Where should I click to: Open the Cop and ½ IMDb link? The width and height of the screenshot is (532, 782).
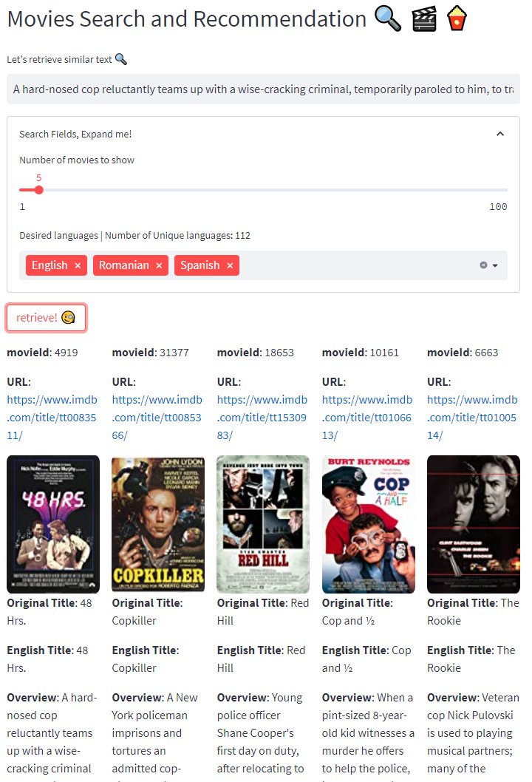point(367,418)
